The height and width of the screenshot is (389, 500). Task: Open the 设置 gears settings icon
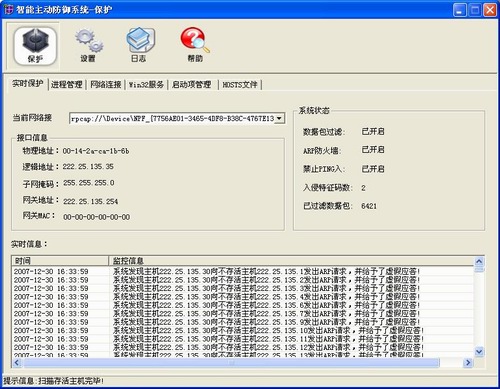[x=88, y=46]
